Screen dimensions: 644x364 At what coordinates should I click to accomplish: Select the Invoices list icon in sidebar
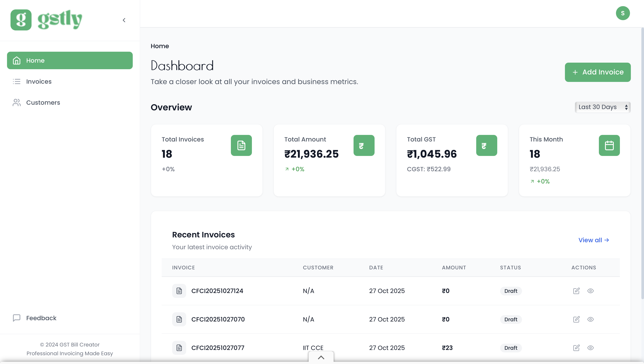click(x=16, y=81)
